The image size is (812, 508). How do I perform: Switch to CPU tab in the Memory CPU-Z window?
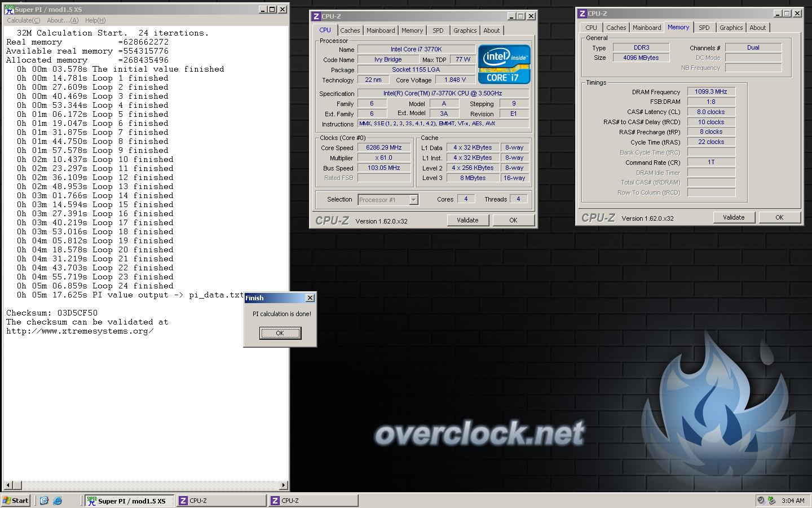click(591, 28)
